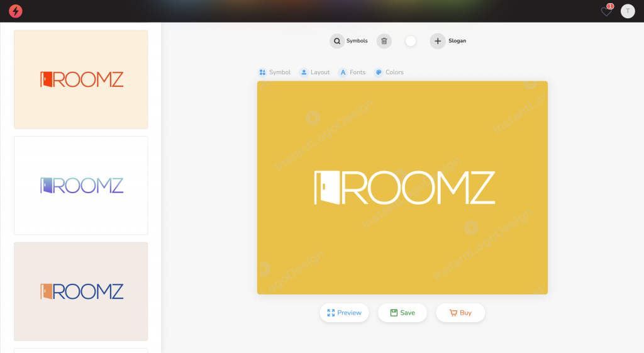Pick the white color circle in toolbar

(411, 41)
